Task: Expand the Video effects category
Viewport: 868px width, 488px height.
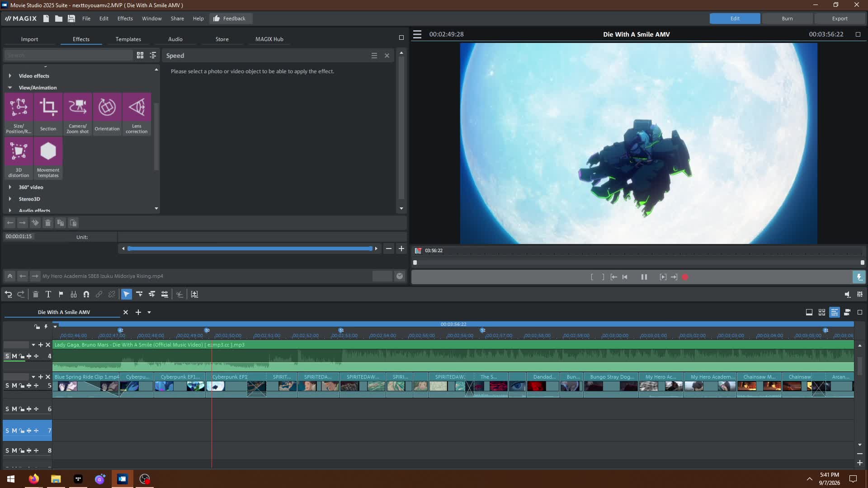Action: pos(10,76)
